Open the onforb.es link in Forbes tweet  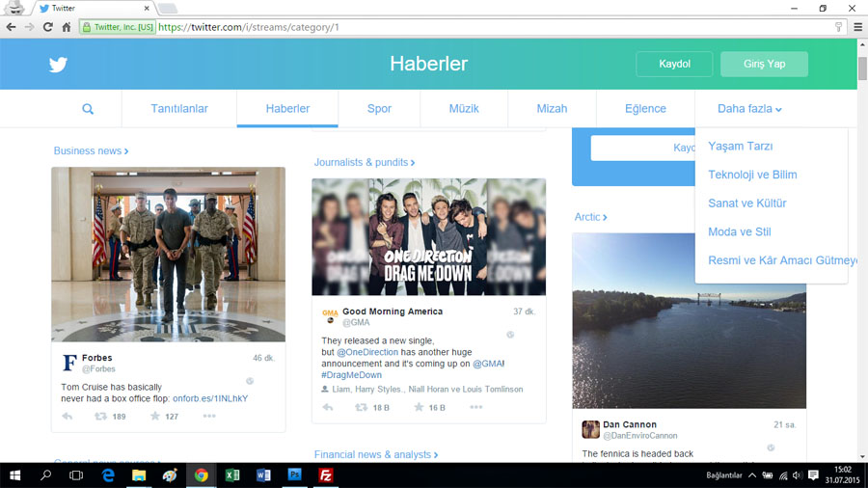click(x=210, y=398)
